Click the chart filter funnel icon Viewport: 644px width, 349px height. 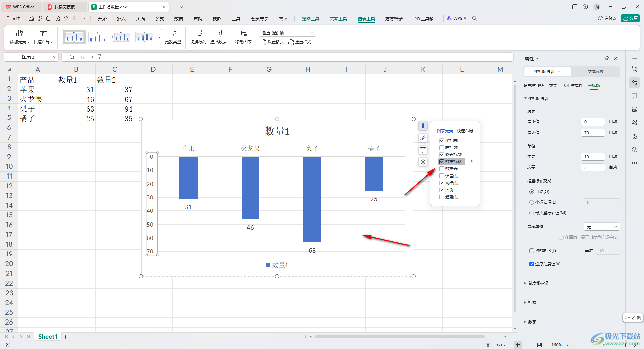(x=423, y=150)
